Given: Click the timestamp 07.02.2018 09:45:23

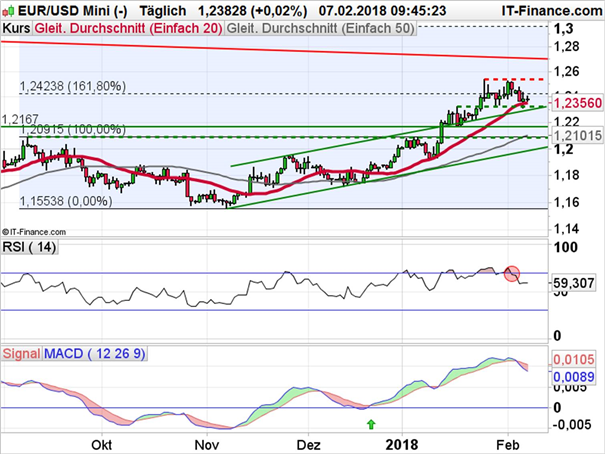Looking at the screenshot, I should [x=382, y=11].
